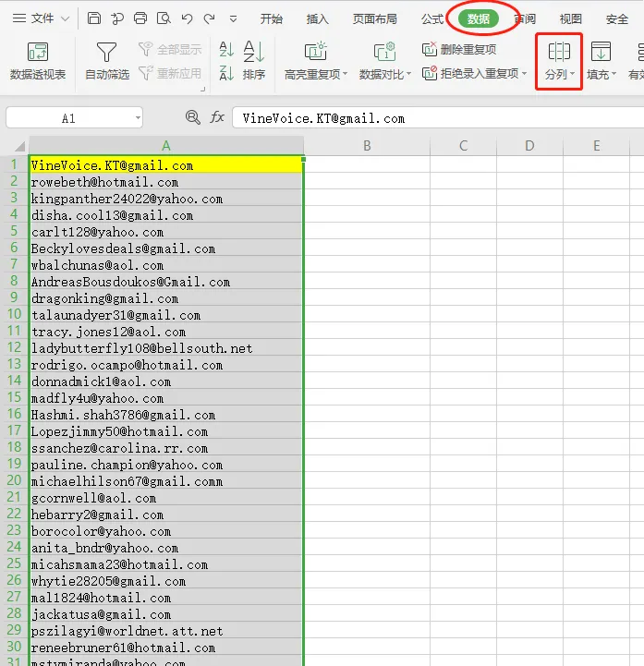Switch to the 开始 tab
The height and width of the screenshot is (666, 644).
tap(272, 18)
